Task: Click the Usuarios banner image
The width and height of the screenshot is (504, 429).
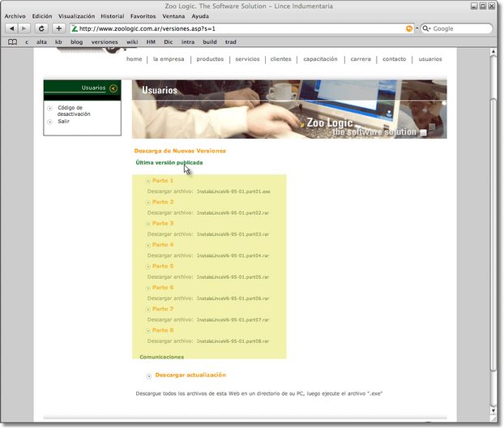Action: (289, 109)
